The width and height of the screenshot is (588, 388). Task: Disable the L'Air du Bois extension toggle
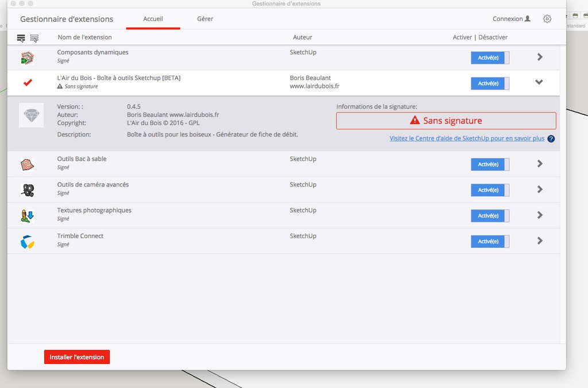(x=490, y=83)
